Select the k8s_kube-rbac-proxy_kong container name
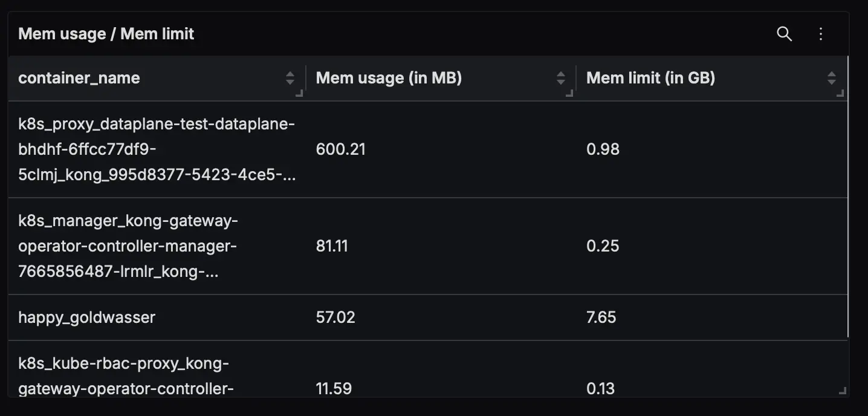This screenshot has height=416, width=868. (126, 376)
